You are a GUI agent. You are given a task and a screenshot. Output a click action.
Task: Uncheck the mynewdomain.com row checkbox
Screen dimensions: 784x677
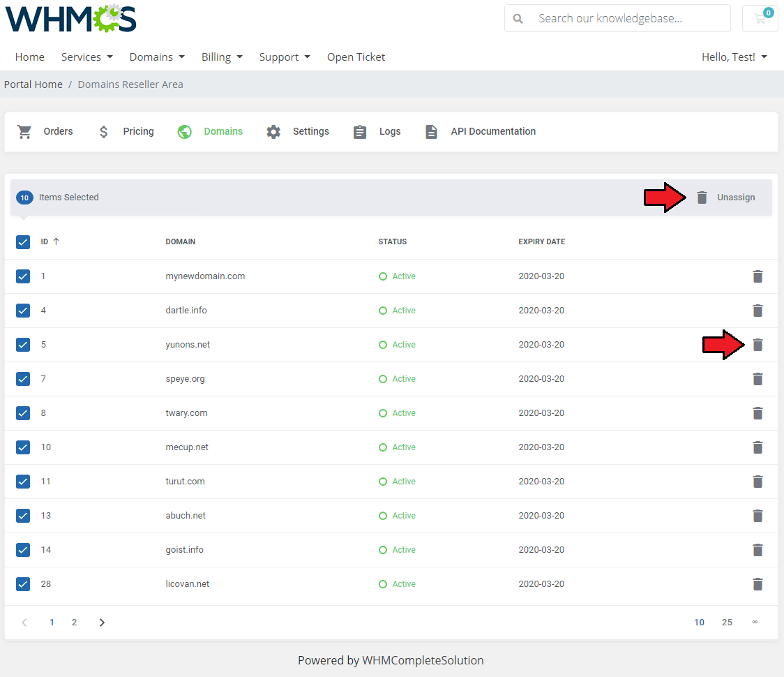pos(23,276)
